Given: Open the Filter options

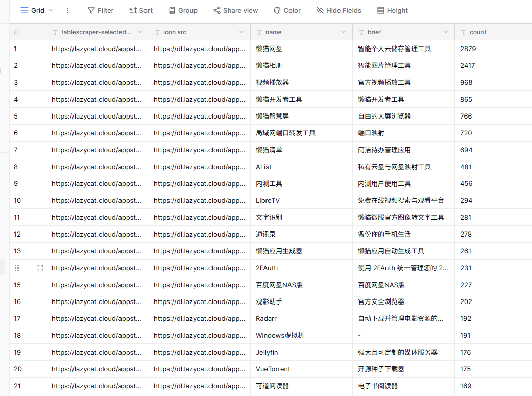Looking at the screenshot, I should pos(101,11).
